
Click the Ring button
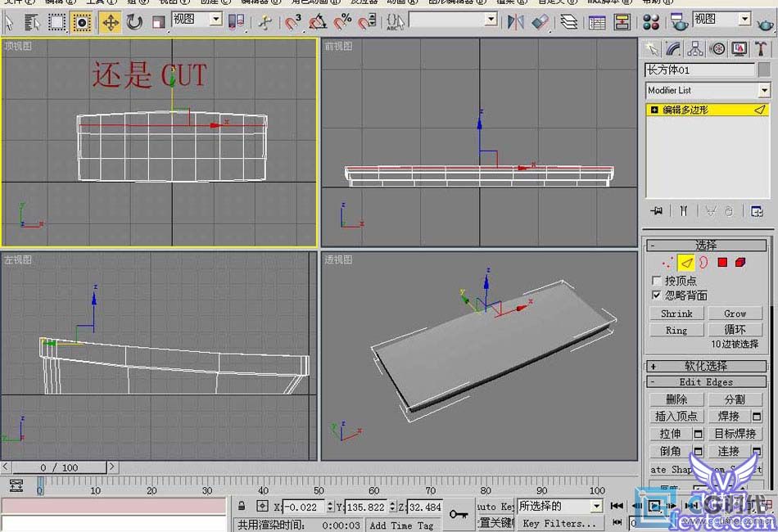676,330
